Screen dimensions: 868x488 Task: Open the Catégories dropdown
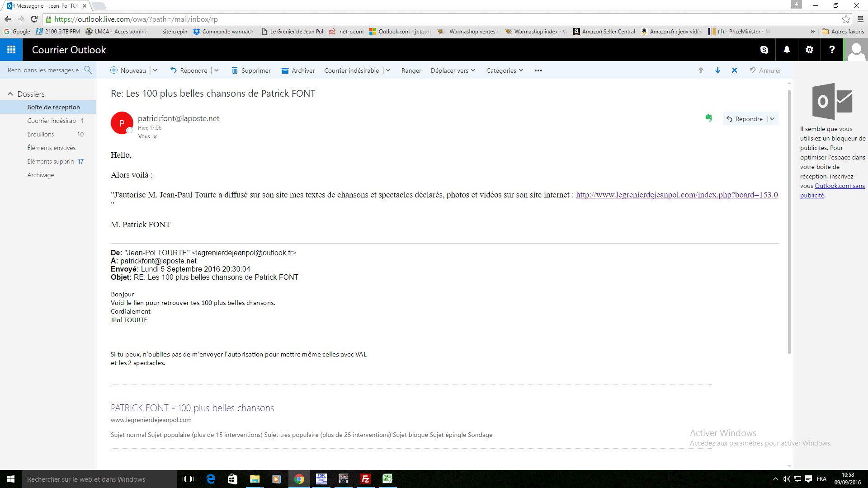pyautogui.click(x=505, y=70)
